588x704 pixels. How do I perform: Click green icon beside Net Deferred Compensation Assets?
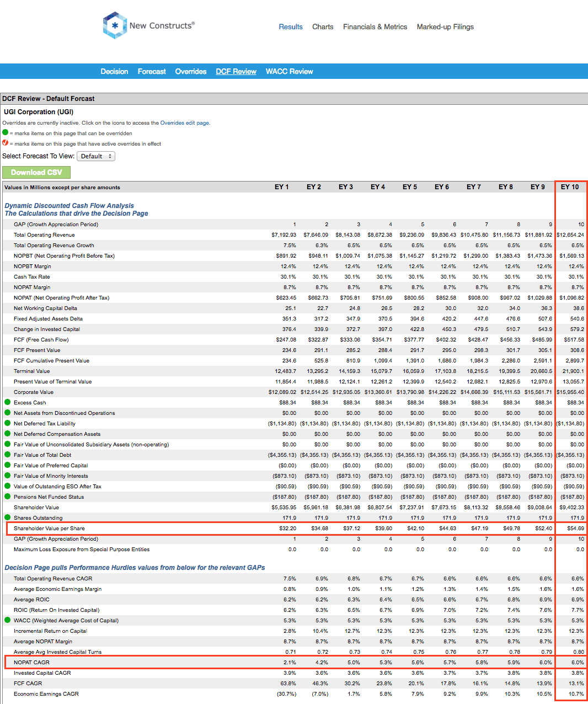coord(8,434)
